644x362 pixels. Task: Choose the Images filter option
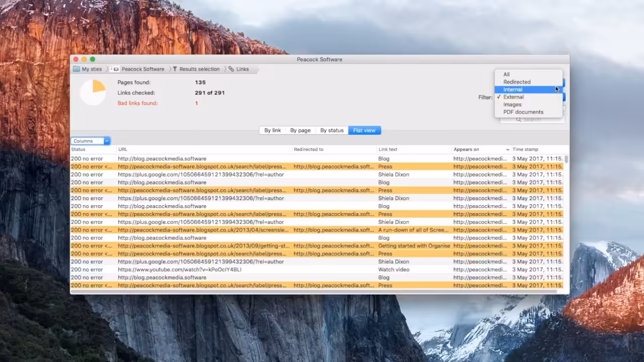pyautogui.click(x=512, y=105)
